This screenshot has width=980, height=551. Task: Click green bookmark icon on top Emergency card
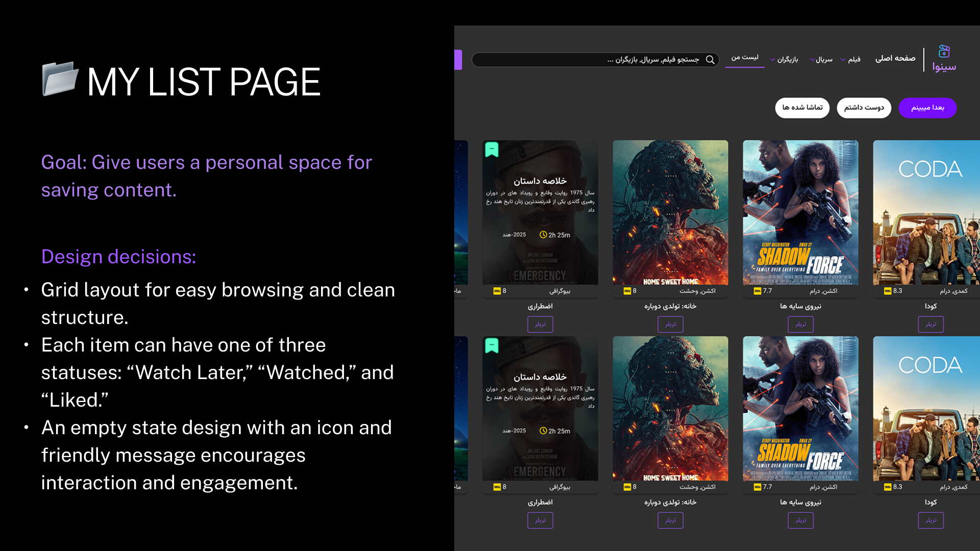(x=492, y=149)
